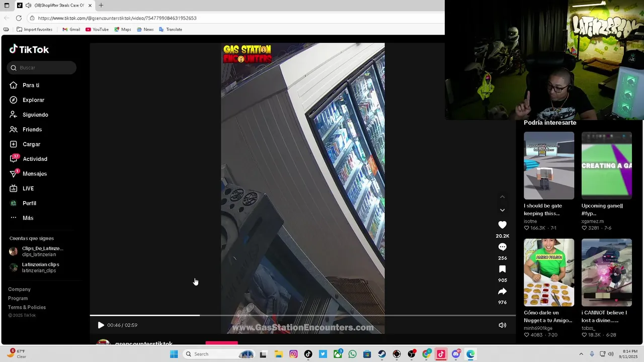Open News bookmark

click(145, 30)
